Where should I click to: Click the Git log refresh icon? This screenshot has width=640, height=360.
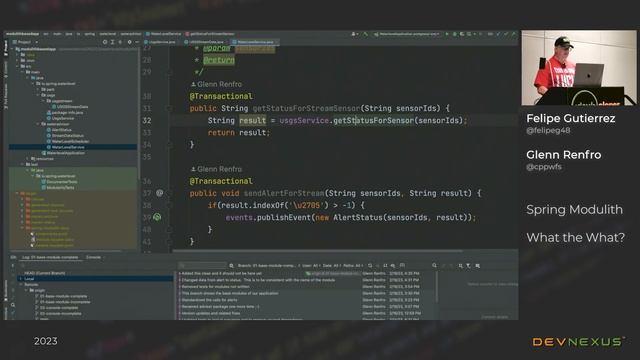370,266
